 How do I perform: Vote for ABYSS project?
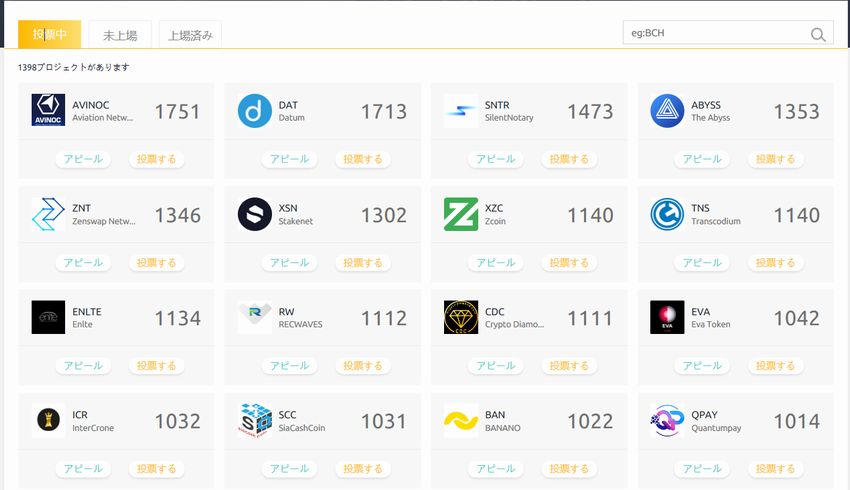(775, 159)
